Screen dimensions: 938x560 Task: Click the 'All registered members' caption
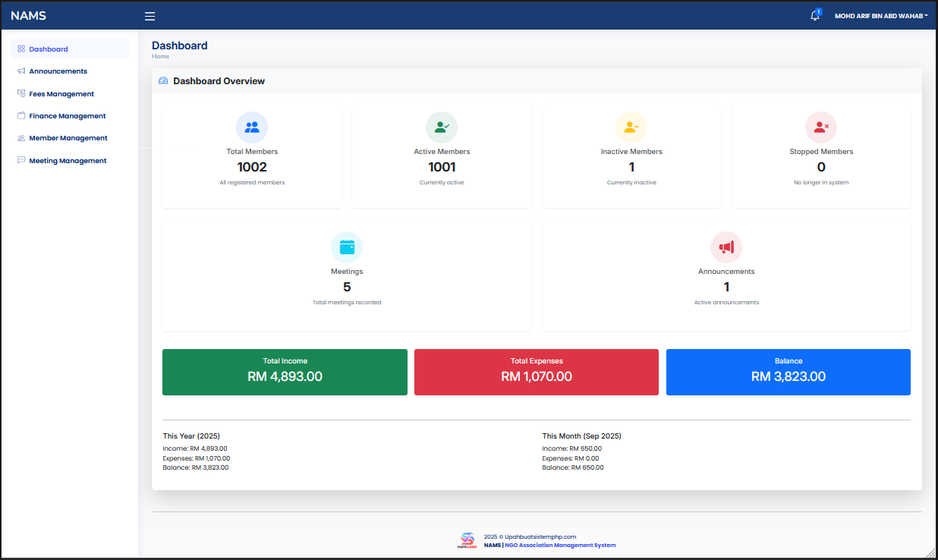coord(252,183)
